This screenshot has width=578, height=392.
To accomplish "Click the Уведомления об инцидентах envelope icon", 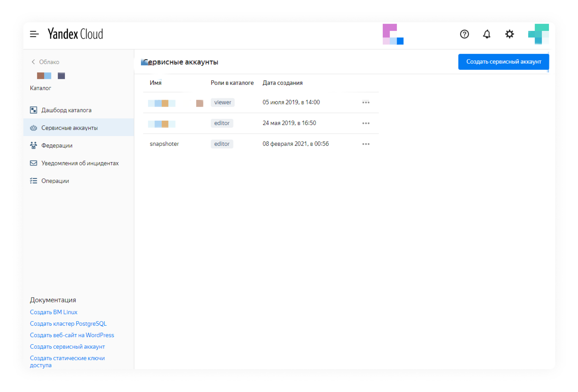I will click(33, 163).
